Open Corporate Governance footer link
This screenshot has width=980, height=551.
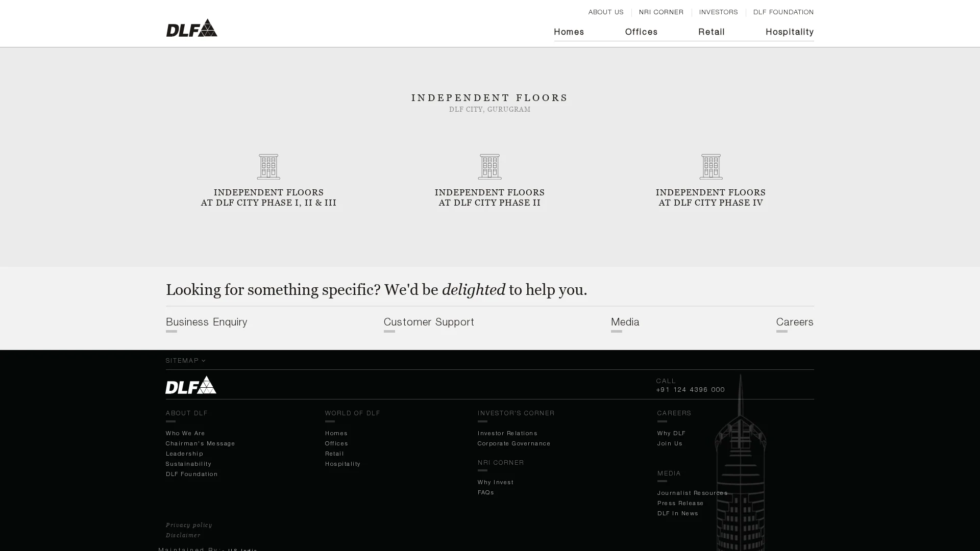pos(514,443)
